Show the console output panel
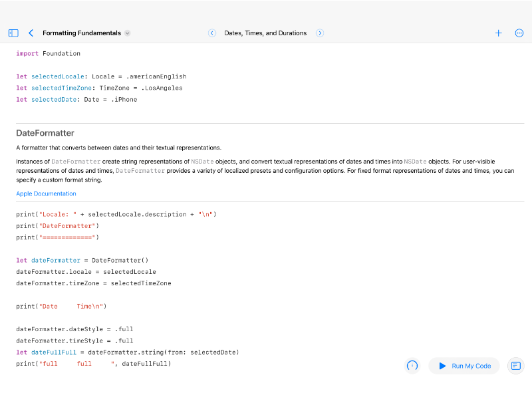Viewport: 532px width, 399px height. point(515,366)
